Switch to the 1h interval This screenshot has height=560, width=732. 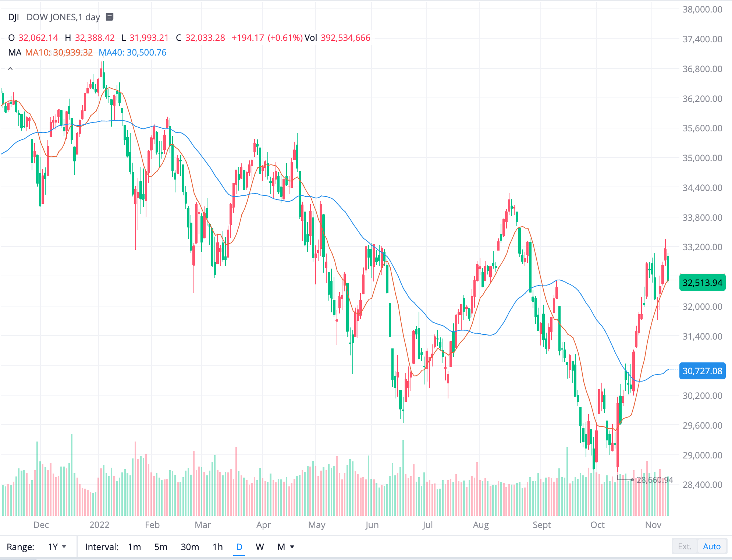point(218,547)
